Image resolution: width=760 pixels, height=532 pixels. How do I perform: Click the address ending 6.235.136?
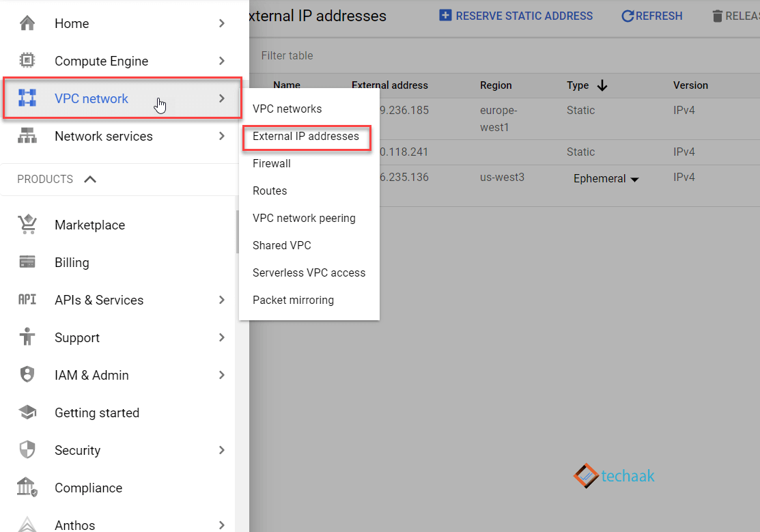pos(404,177)
